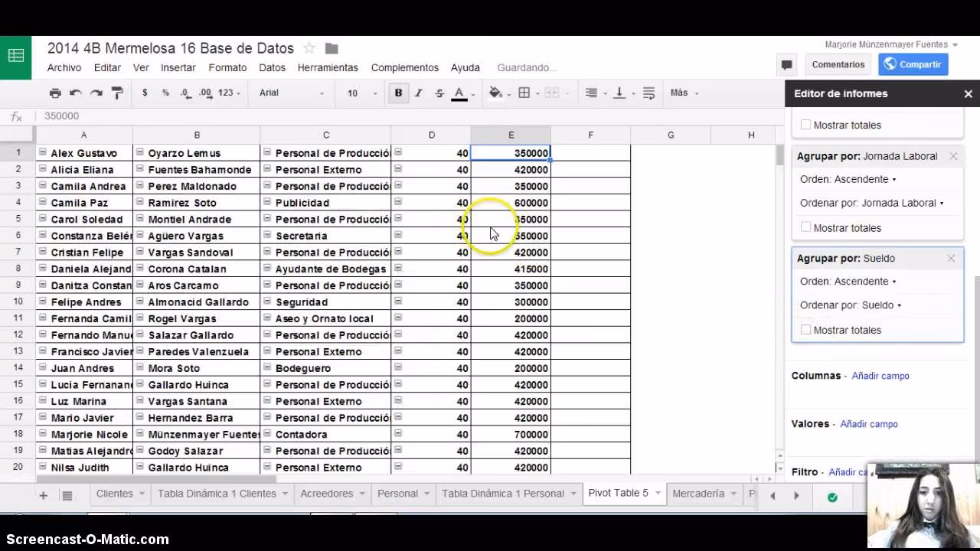Select cell with 700000 in row 18
Image resolution: width=980 pixels, height=551 pixels.
[x=511, y=434]
